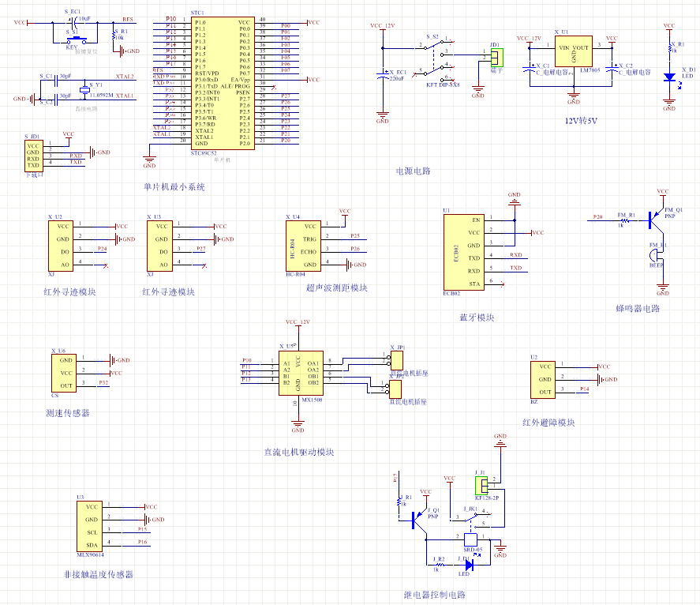Click the '蜂鸣器电路' title
The image size is (700, 605).
pyautogui.click(x=638, y=308)
